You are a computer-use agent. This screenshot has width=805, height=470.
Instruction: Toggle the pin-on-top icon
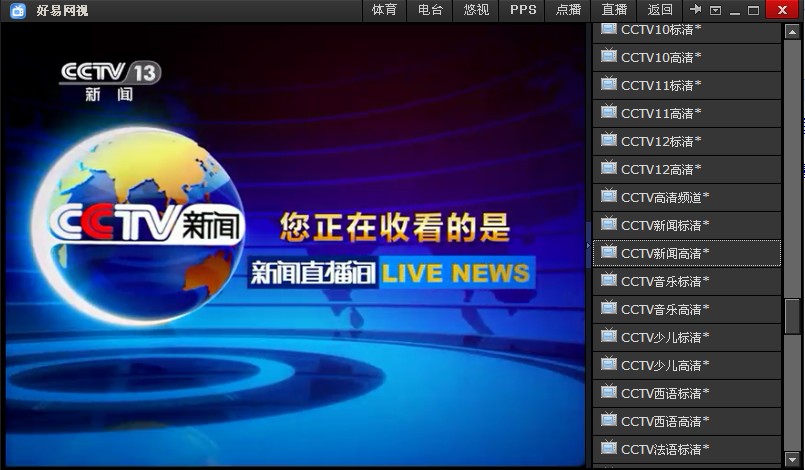pyautogui.click(x=696, y=10)
